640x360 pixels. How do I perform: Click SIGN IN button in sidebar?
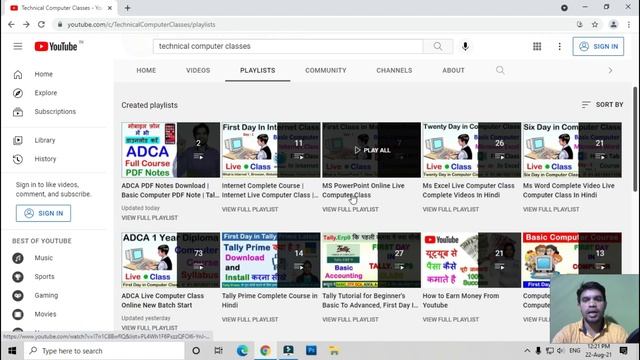(x=43, y=213)
